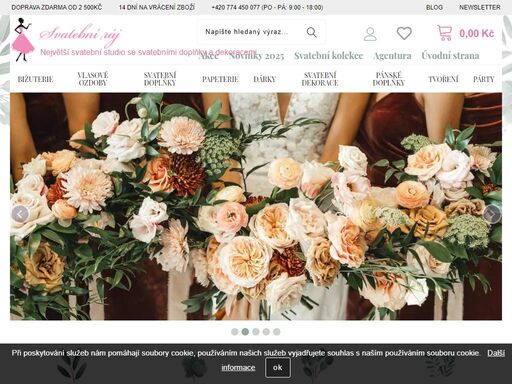Expand the Svatební dekorace menu

pos(320,79)
